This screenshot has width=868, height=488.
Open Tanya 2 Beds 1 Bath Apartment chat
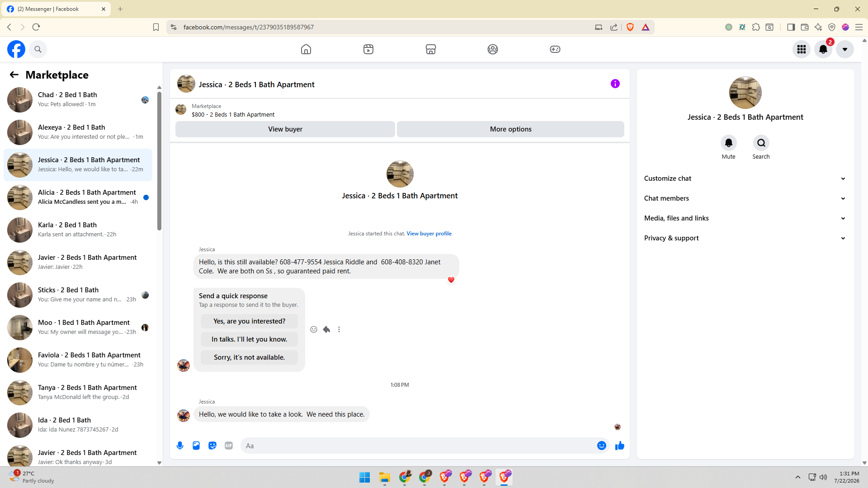click(78, 393)
